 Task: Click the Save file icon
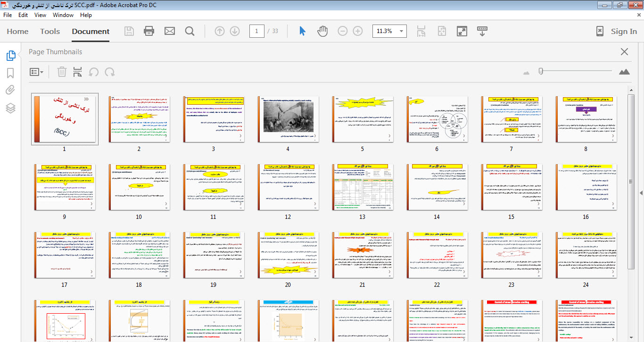click(x=129, y=31)
